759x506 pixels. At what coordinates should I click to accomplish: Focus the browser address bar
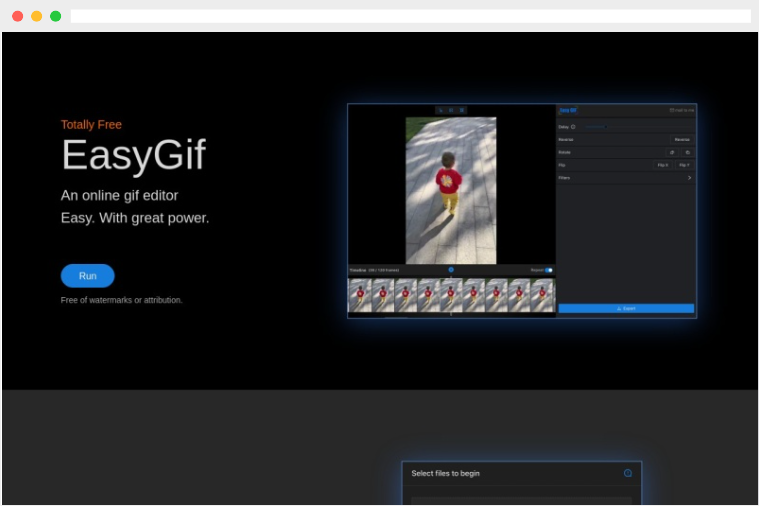click(410, 16)
